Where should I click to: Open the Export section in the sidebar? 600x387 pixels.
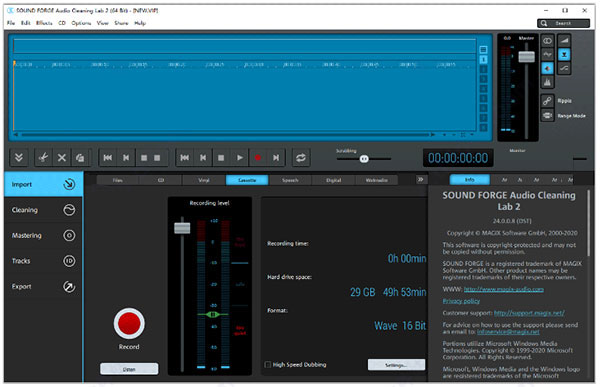43,286
